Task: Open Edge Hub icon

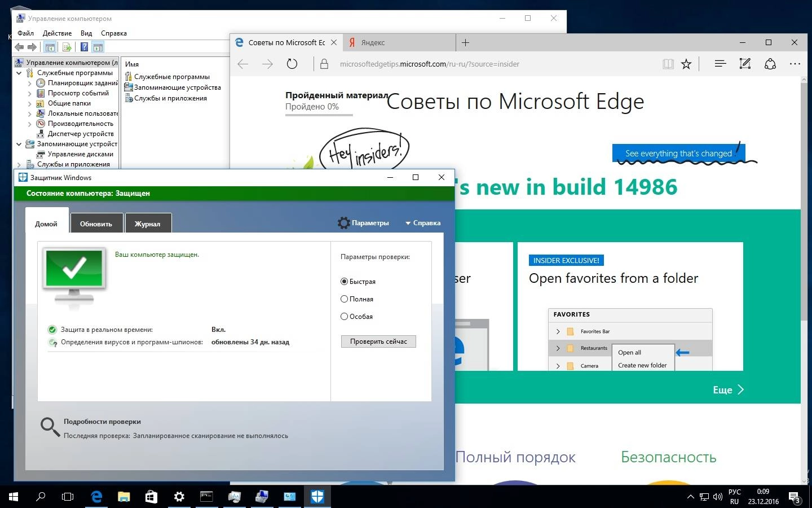Action: pos(720,64)
